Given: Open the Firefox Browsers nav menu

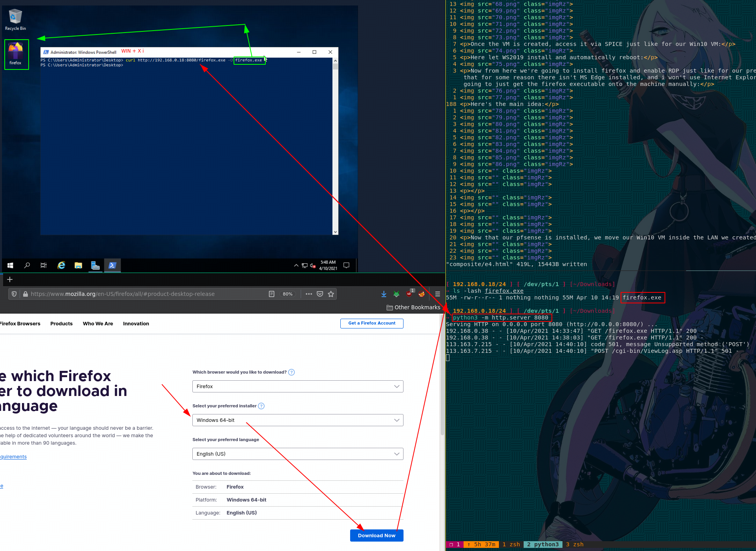Looking at the screenshot, I should click(x=20, y=324).
